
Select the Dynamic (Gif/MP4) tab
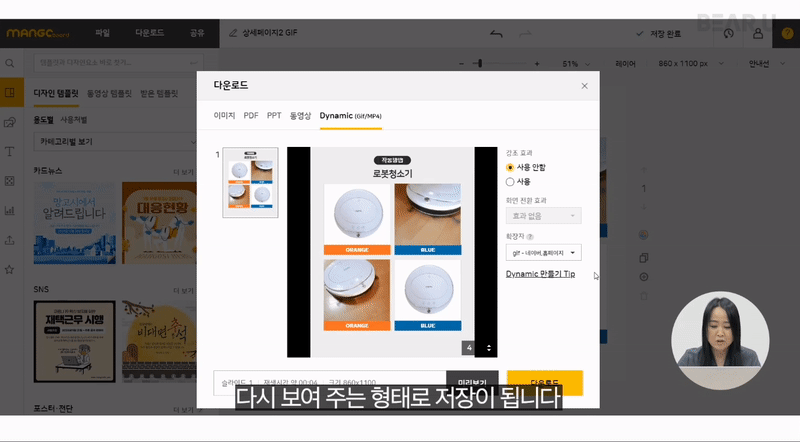(x=351, y=116)
